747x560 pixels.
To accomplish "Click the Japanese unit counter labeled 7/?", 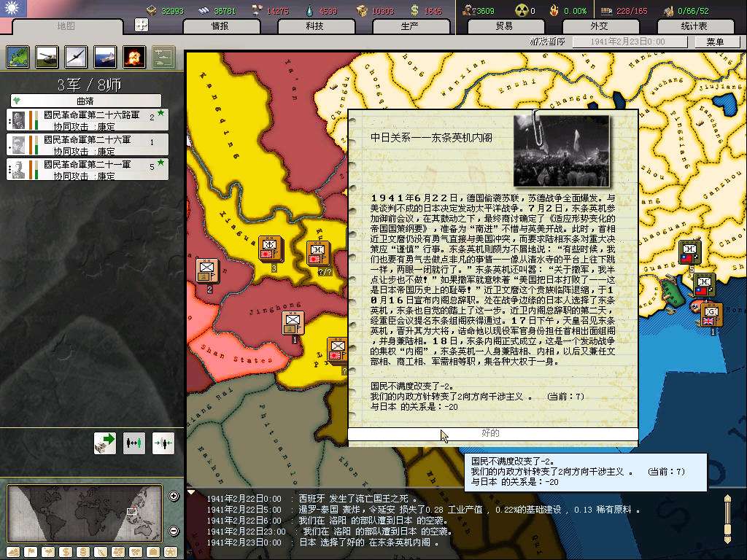I will click(318, 253).
